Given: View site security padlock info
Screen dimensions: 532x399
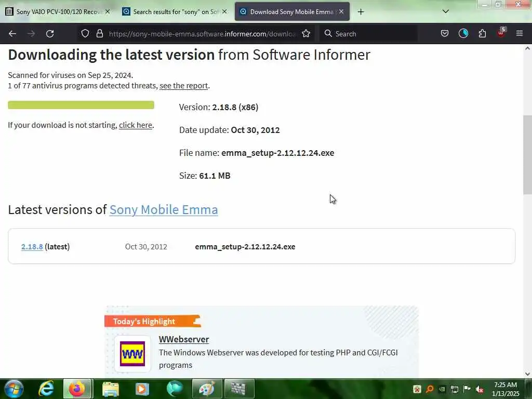Looking at the screenshot, I should click(99, 33).
